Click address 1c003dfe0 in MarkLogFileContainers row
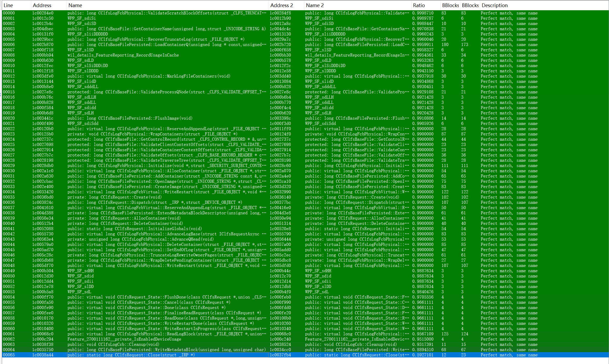 click(x=43, y=76)
